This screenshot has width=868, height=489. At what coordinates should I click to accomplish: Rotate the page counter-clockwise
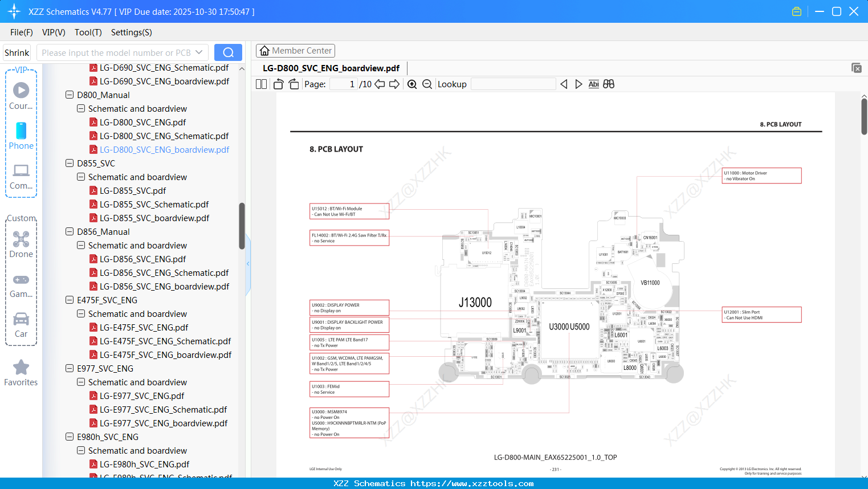point(278,84)
